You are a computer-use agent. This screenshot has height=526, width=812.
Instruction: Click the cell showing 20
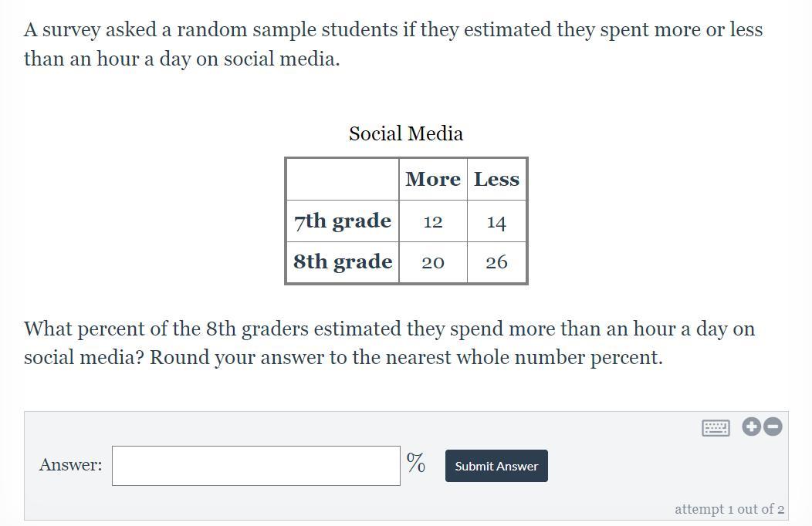tap(432, 262)
